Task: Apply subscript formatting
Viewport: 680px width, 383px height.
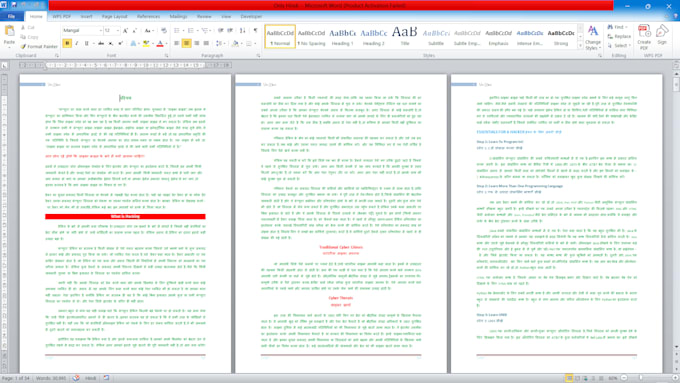Action: tap(111, 43)
